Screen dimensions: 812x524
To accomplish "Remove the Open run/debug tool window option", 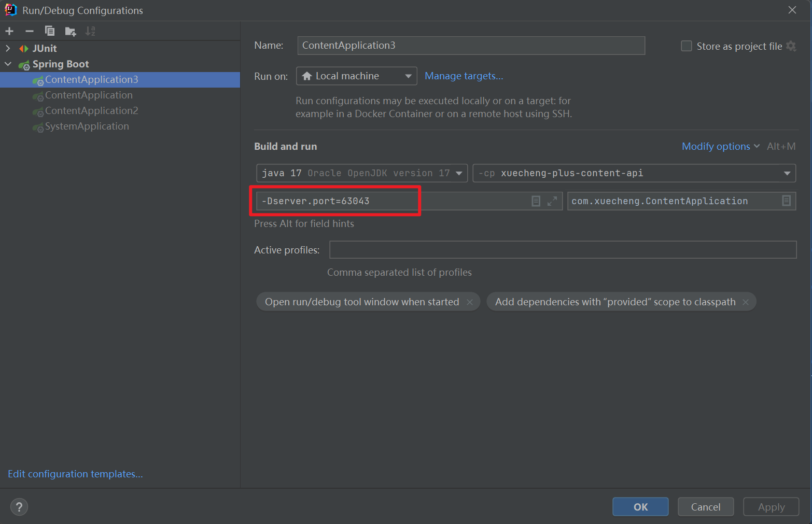I will [x=470, y=302].
